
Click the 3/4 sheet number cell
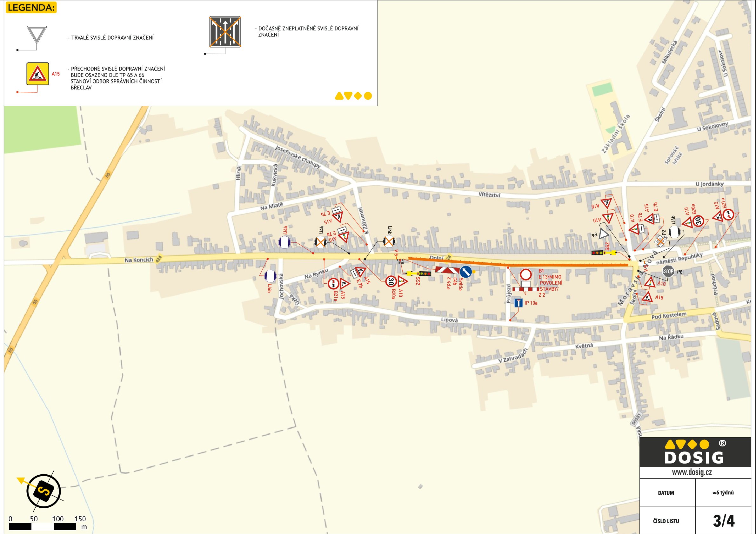[723, 520]
